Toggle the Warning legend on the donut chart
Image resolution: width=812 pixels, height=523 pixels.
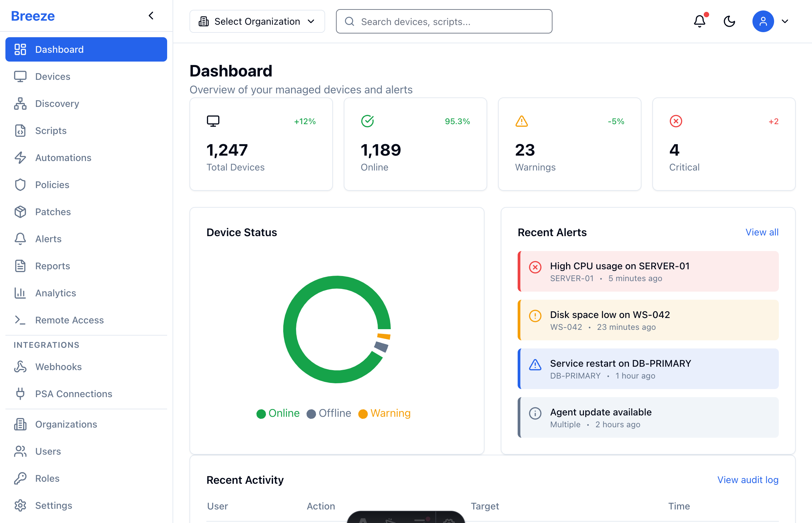pyautogui.click(x=384, y=413)
